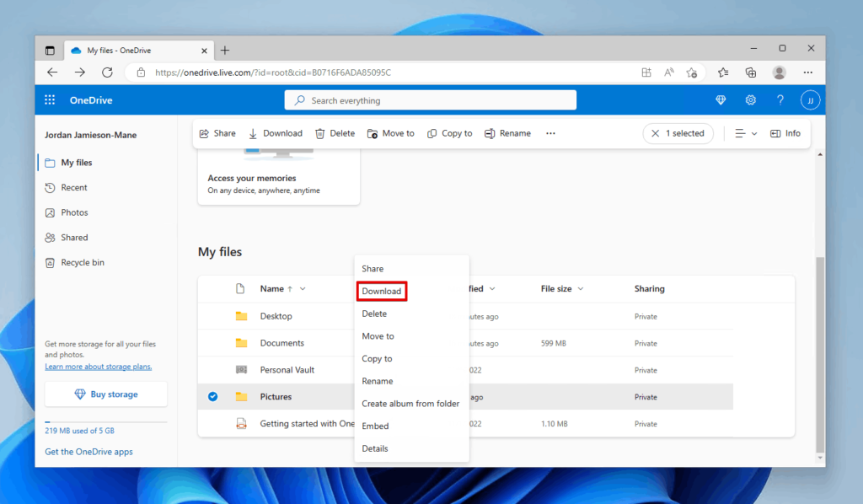Click the Info panel icon

pos(785,132)
